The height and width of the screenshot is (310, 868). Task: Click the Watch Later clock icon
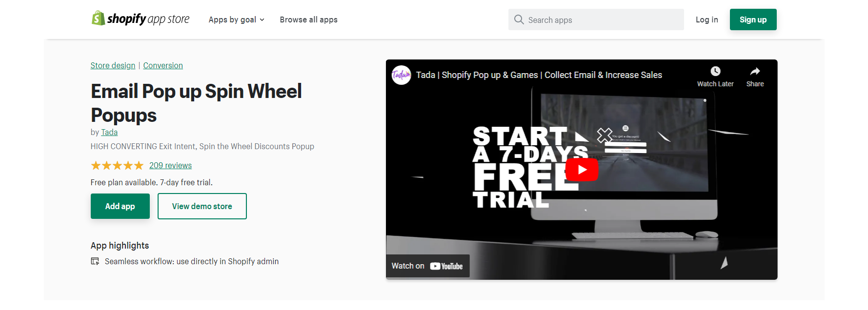point(715,71)
